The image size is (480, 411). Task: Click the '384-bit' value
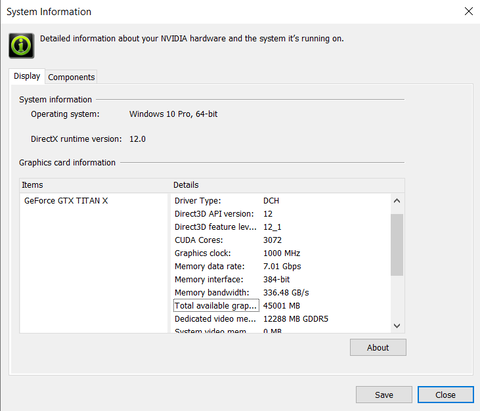coord(276,279)
